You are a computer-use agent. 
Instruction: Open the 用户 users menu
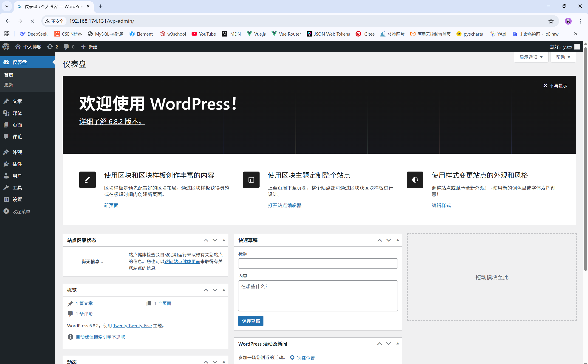(28, 176)
